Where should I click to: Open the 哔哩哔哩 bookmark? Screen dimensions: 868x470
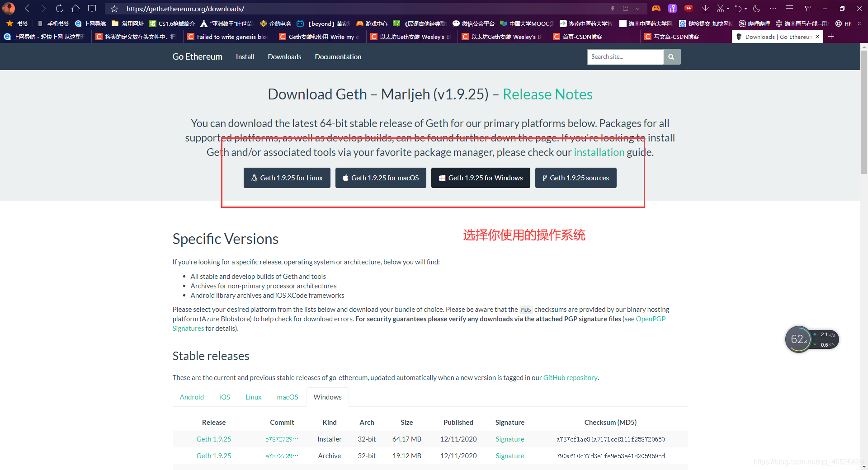pyautogui.click(x=754, y=23)
